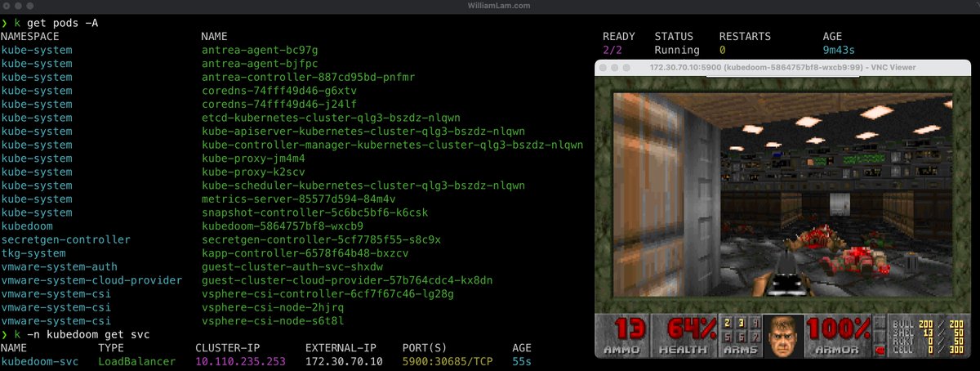980x371 pixels.
Task: Click the gray metal door in Doom scene
Action: [x=839, y=204]
